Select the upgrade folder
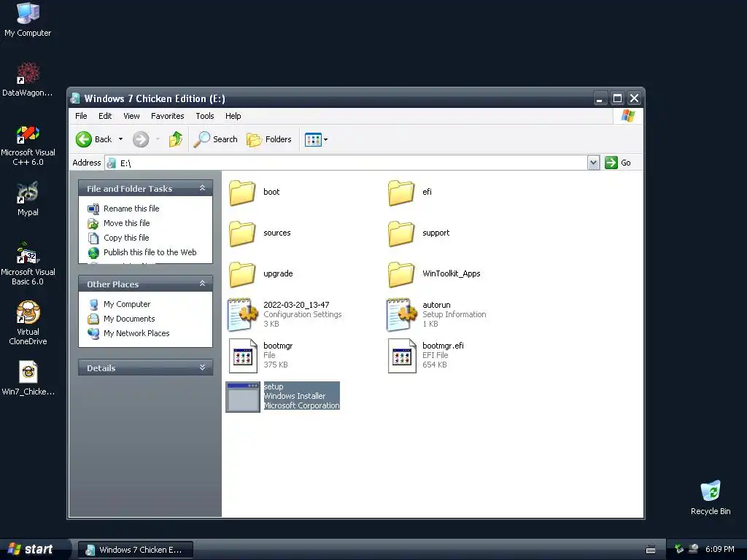747x560 pixels. 260,274
